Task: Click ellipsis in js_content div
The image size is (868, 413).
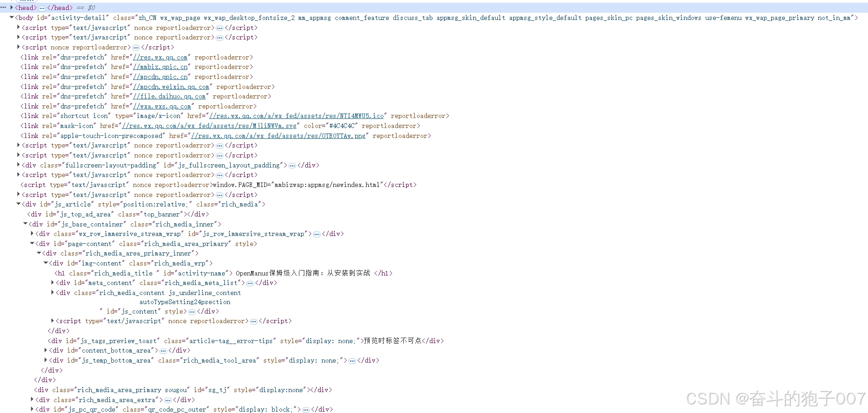Action: point(192,312)
